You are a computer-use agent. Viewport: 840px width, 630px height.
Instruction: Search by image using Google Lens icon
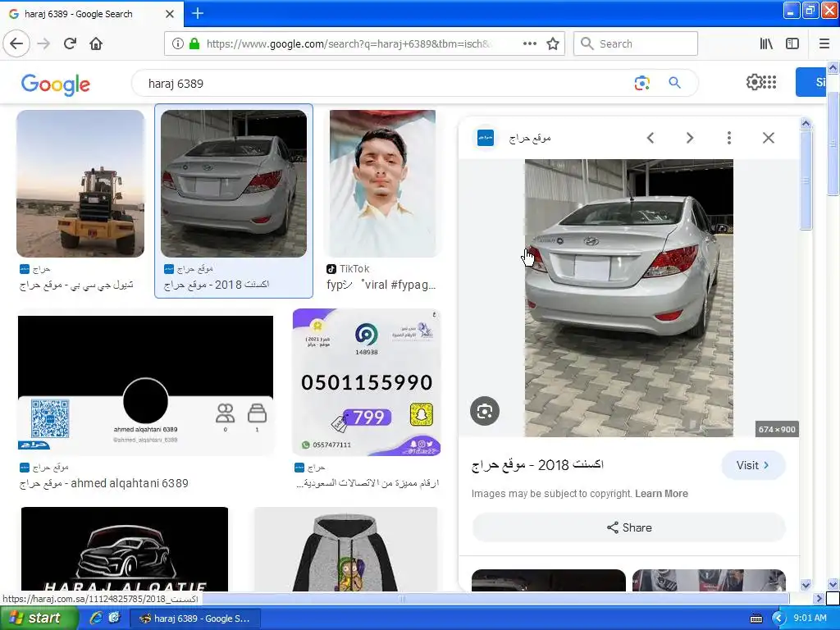(641, 83)
